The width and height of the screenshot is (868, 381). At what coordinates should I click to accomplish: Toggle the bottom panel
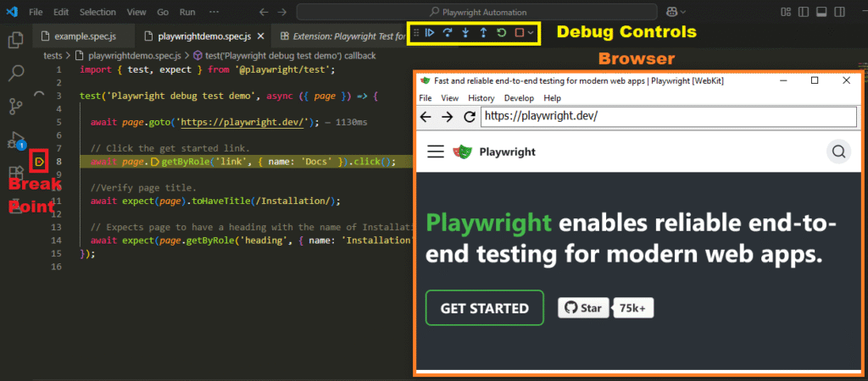pos(822,12)
